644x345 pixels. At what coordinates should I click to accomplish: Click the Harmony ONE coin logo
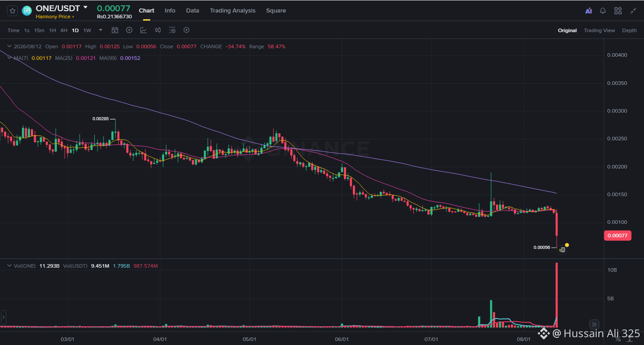27,11
